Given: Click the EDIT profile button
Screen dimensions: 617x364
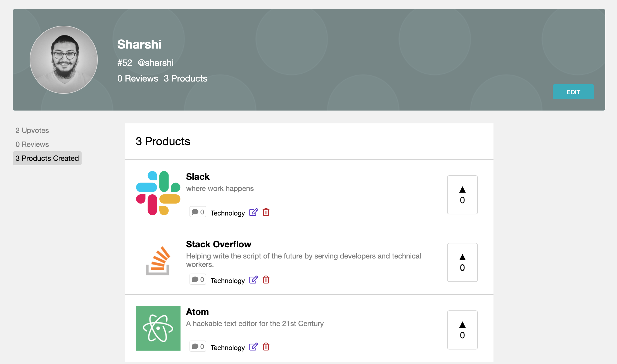Looking at the screenshot, I should pos(573,92).
